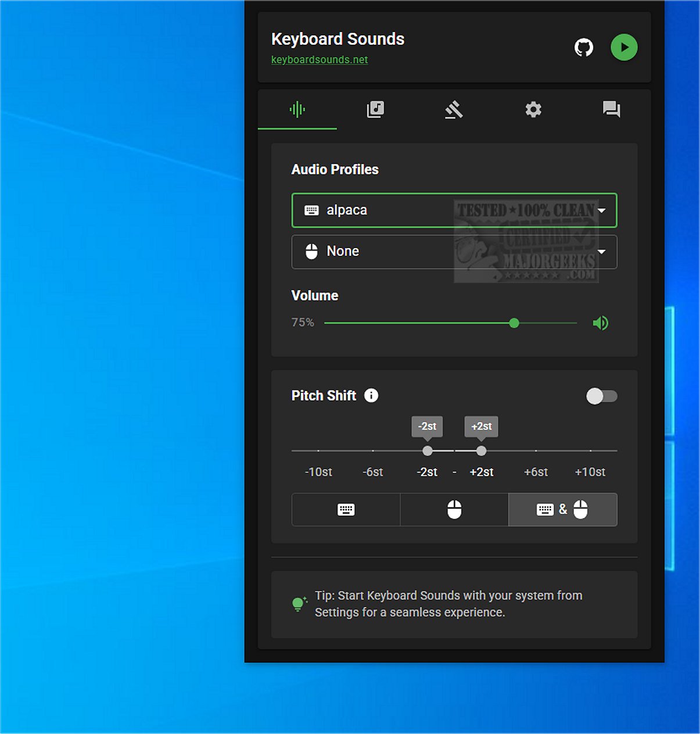
Task: Open the GitHub repository icon
Action: click(584, 48)
